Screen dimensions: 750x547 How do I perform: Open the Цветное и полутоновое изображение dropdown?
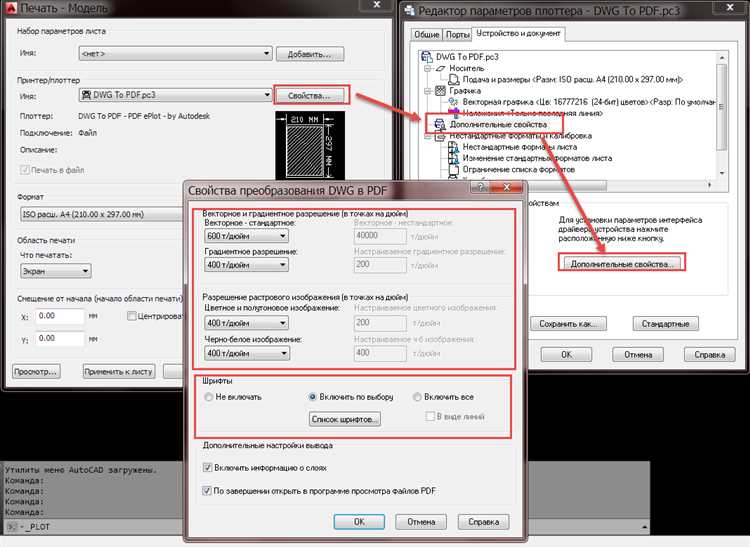pyautogui.click(x=246, y=323)
